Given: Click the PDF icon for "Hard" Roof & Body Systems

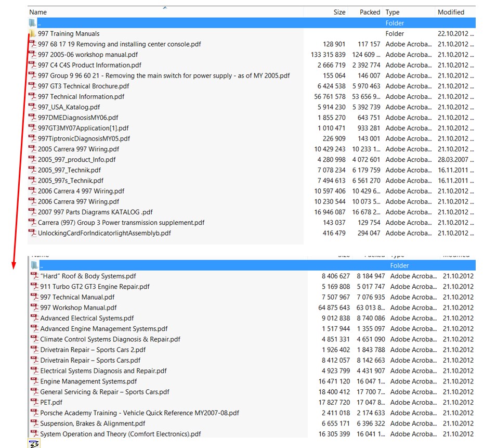Looking at the screenshot, I should click(x=34, y=276).
